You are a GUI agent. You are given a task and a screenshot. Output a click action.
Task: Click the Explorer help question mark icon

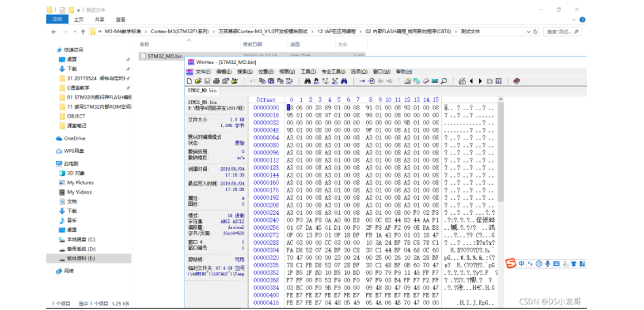[583, 19]
